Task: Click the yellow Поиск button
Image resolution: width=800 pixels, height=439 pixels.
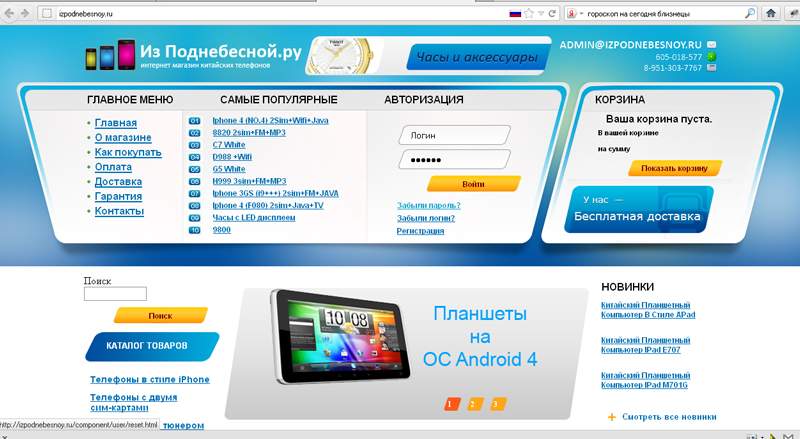Action: click(x=160, y=315)
